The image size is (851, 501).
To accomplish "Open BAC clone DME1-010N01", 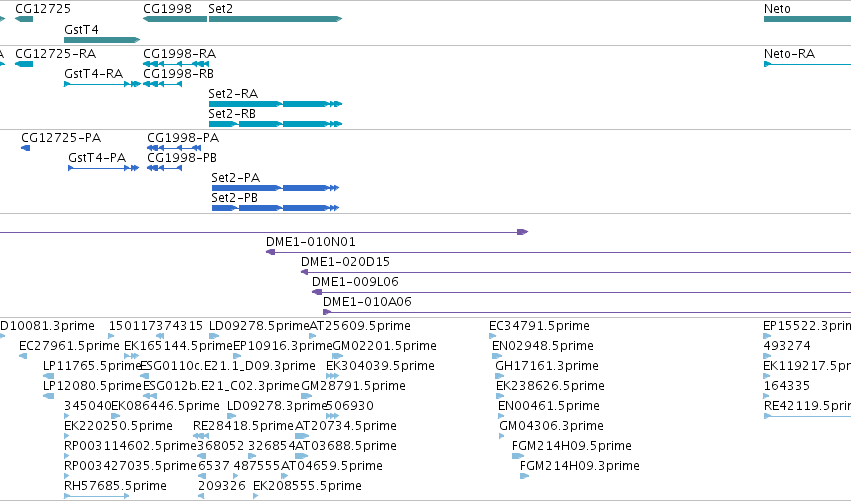I will pos(310,242).
